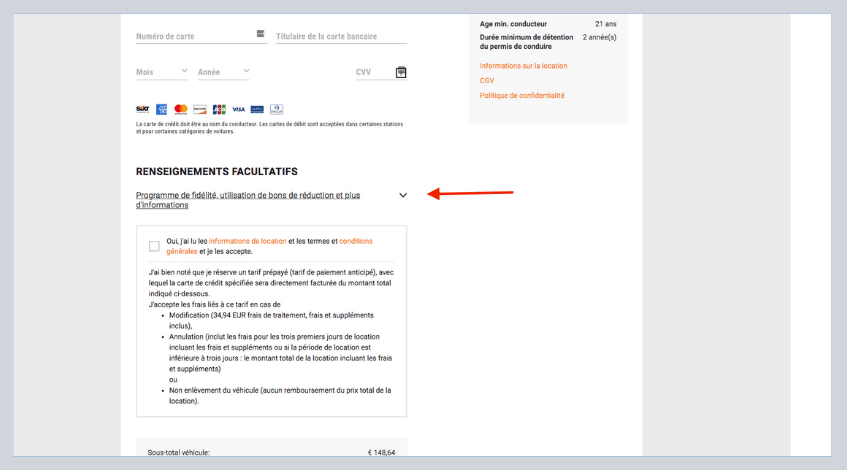Open Politique de confidentialité link
The height and width of the screenshot is (470, 847).
[x=522, y=95]
